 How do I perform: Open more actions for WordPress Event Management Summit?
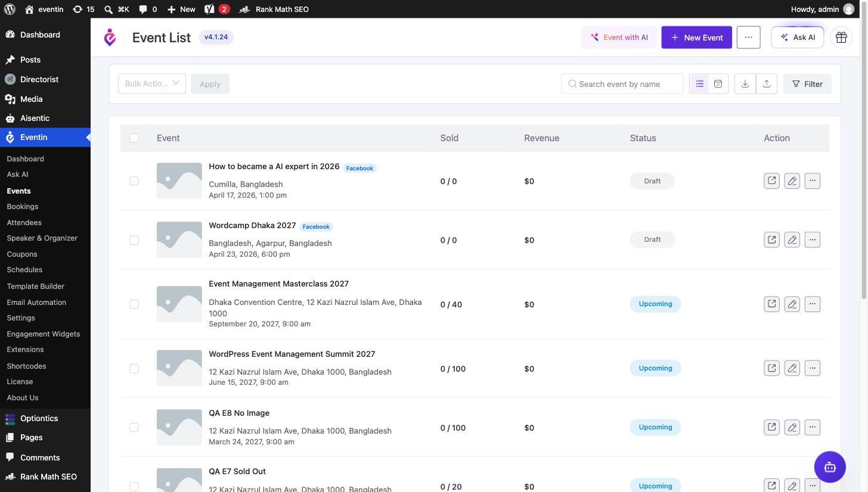(813, 368)
